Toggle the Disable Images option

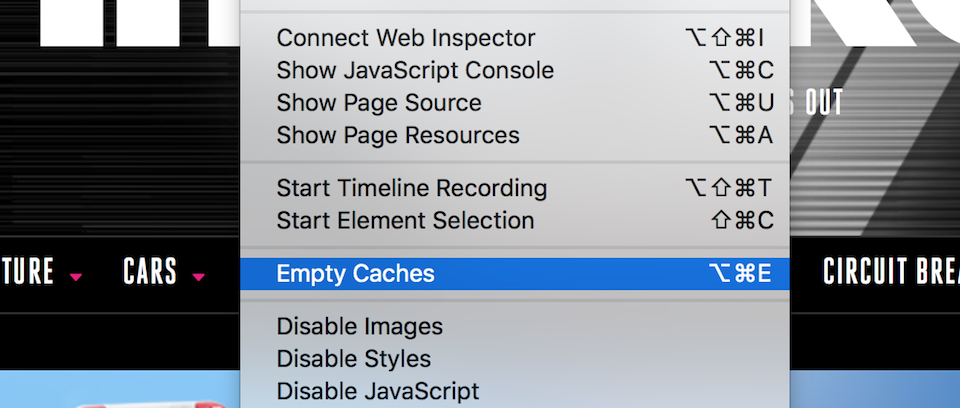point(514,327)
